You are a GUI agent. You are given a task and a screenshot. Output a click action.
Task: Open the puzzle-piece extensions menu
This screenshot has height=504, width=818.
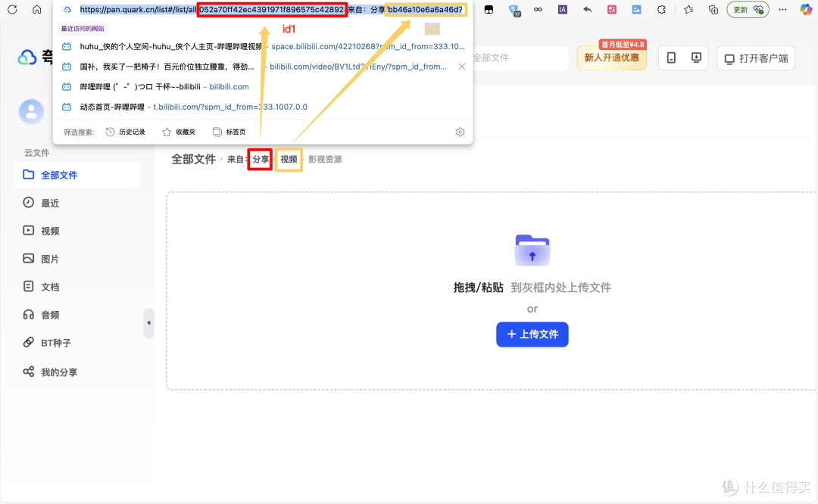coord(661,9)
